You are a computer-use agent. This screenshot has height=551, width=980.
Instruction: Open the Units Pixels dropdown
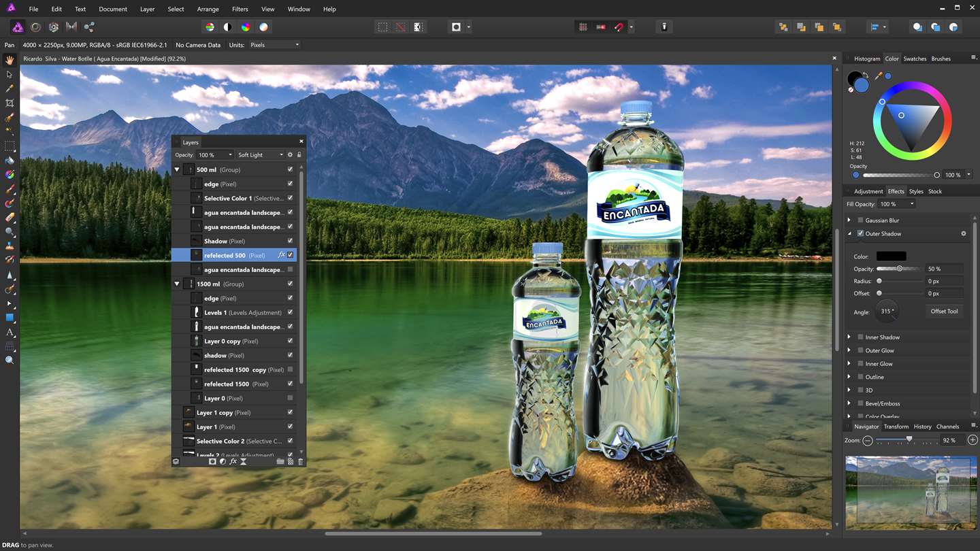coord(274,45)
